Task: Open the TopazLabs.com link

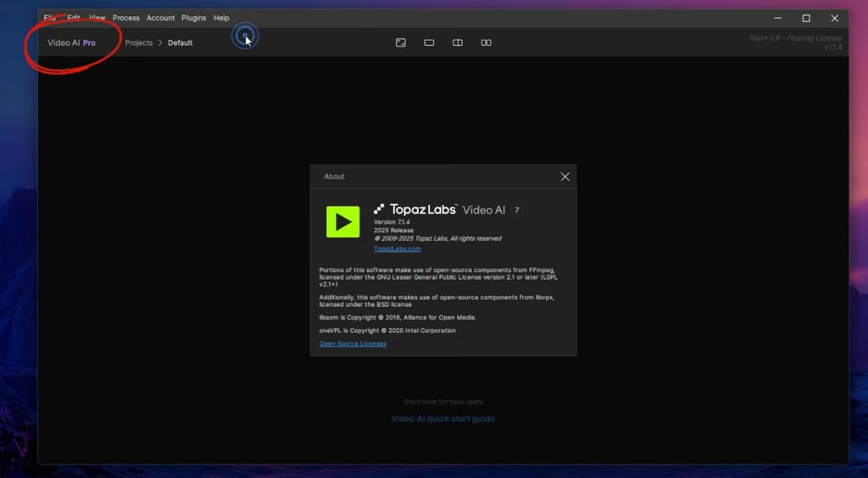Action: pos(397,248)
